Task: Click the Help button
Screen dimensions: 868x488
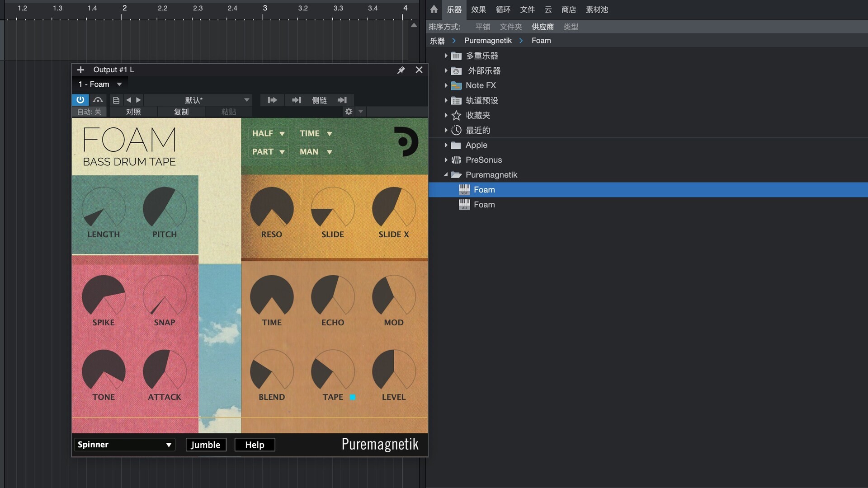Action: 255,445
